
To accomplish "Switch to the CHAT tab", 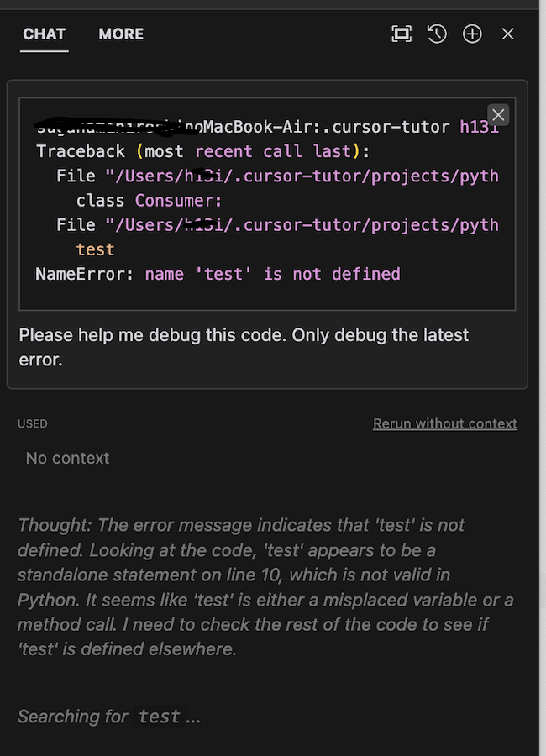I will 44,34.
